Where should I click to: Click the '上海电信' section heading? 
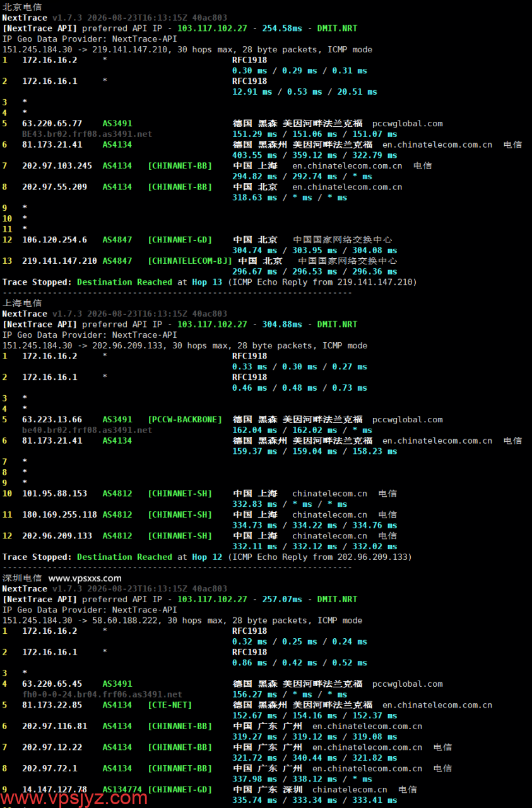pos(22,303)
